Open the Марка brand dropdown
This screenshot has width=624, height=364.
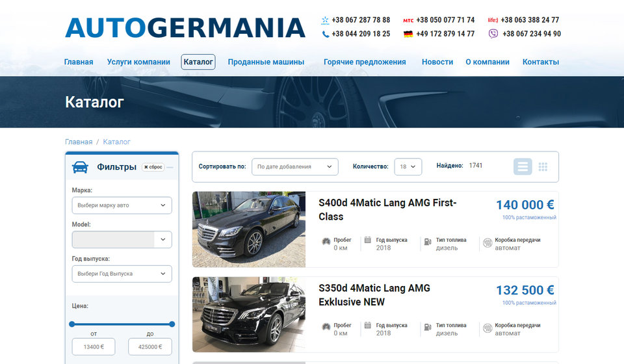click(122, 205)
